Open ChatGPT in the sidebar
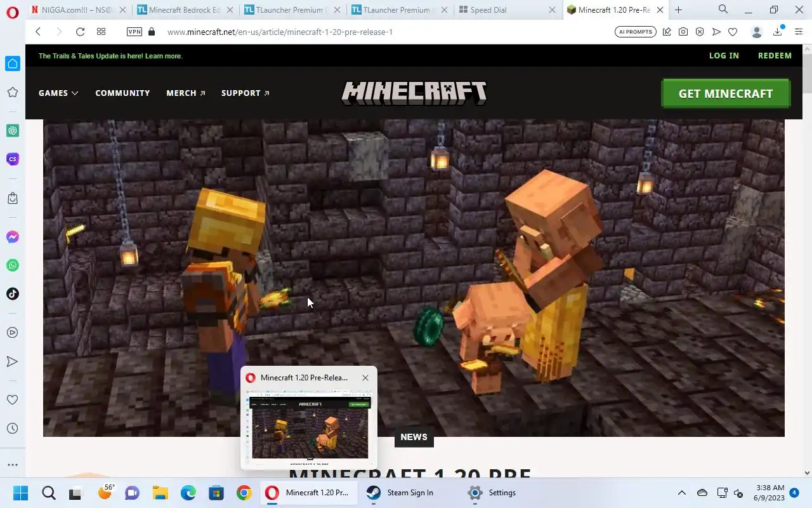This screenshot has height=508, width=812. (x=13, y=130)
